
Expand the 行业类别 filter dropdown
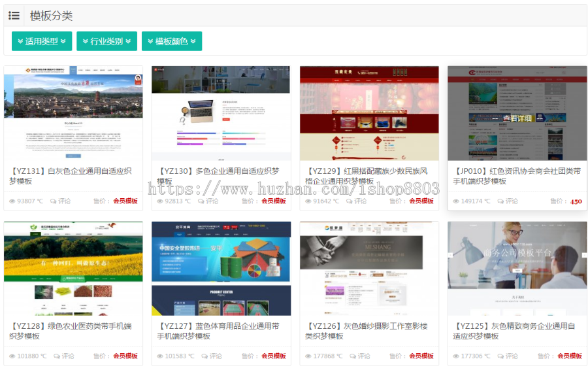coord(107,41)
